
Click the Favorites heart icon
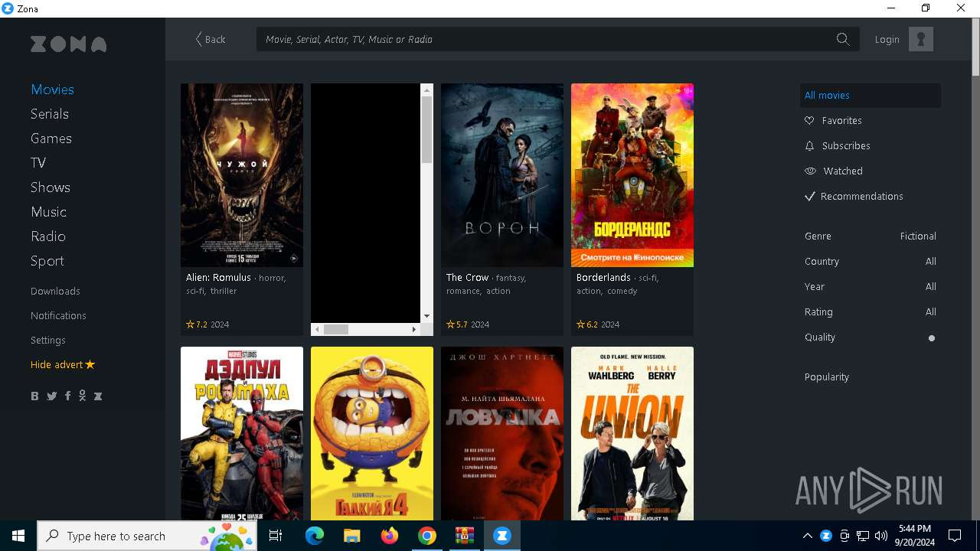pyautogui.click(x=809, y=120)
